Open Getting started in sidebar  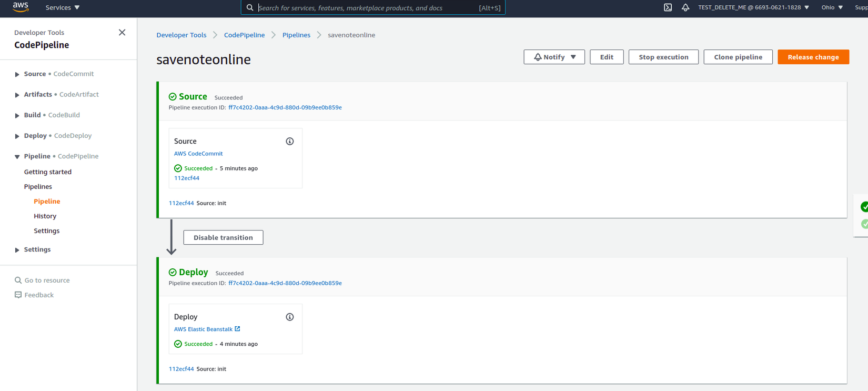[48, 172]
